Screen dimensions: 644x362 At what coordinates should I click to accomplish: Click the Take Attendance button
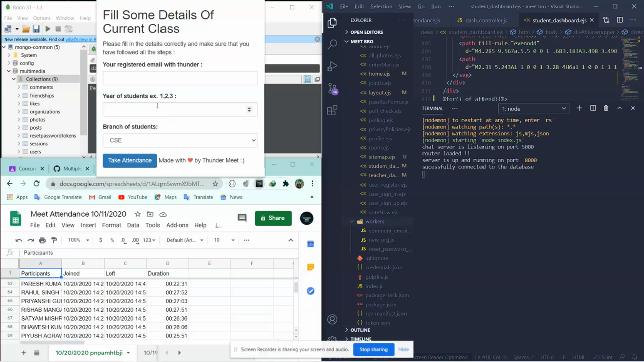pos(130,160)
